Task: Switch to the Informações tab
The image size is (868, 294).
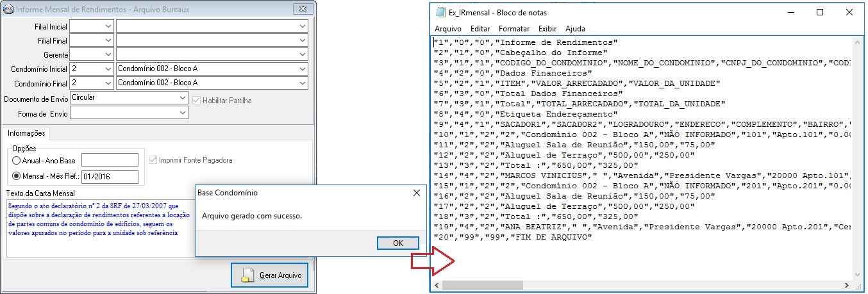Action: coord(26,133)
